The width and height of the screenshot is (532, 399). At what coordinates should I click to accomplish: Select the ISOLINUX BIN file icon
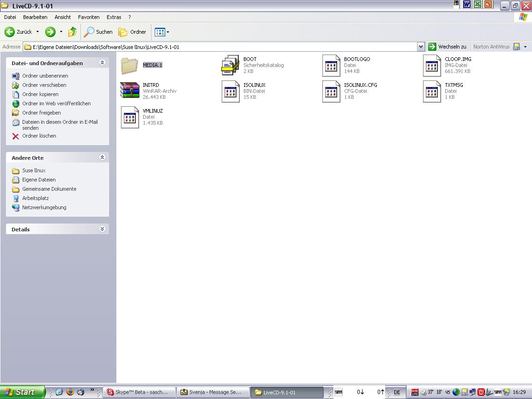click(230, 91)
